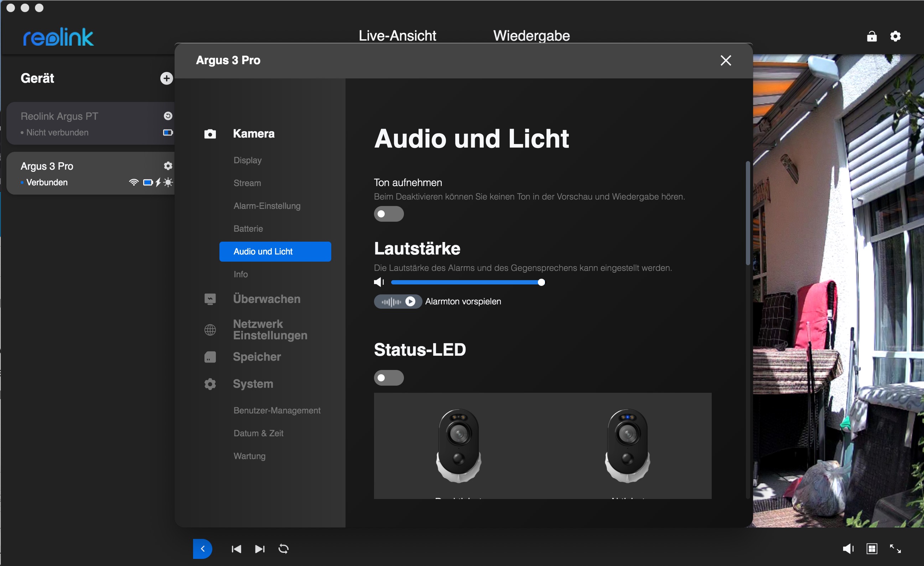Enter fullscreen with arrows icon
This screenshot has width=924, height=566.
point(895,549)
